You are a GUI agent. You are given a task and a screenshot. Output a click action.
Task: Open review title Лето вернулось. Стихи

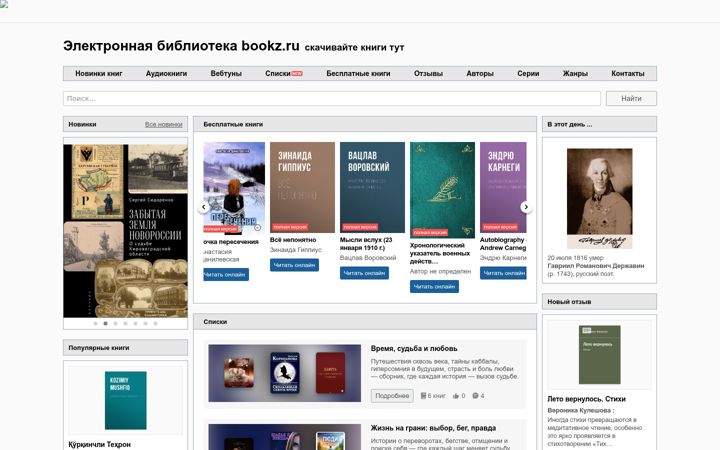[x=586, y=399]
